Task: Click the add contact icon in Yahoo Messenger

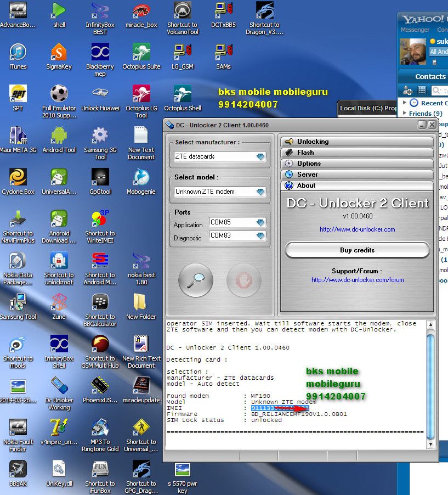Action: (407, 91)
